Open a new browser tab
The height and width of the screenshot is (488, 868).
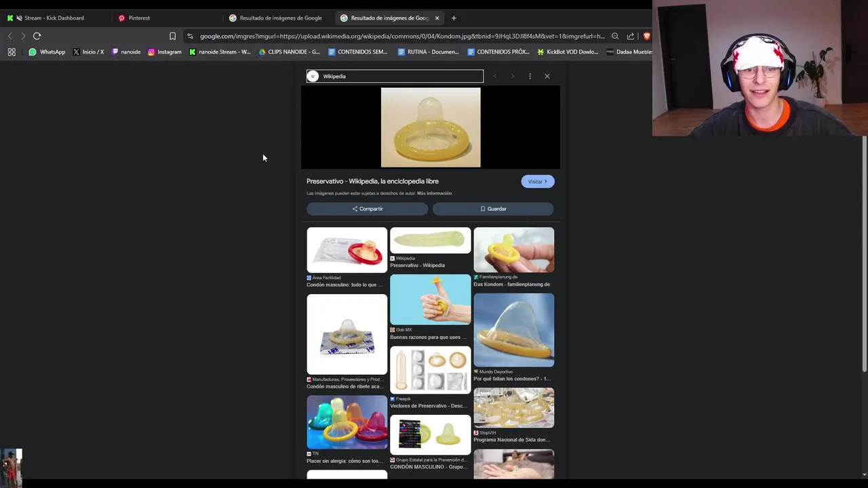pyautogui.click(x=454, y=18)
